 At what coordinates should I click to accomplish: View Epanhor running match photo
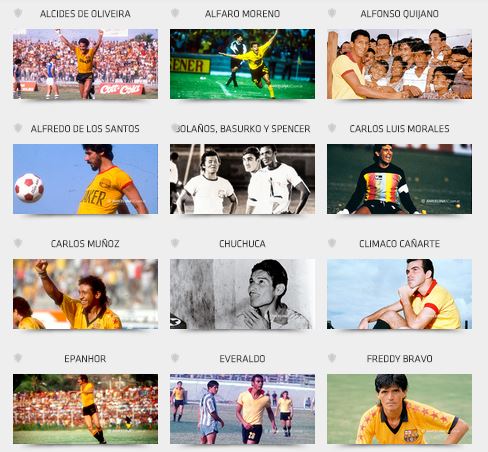coord(85,409)
